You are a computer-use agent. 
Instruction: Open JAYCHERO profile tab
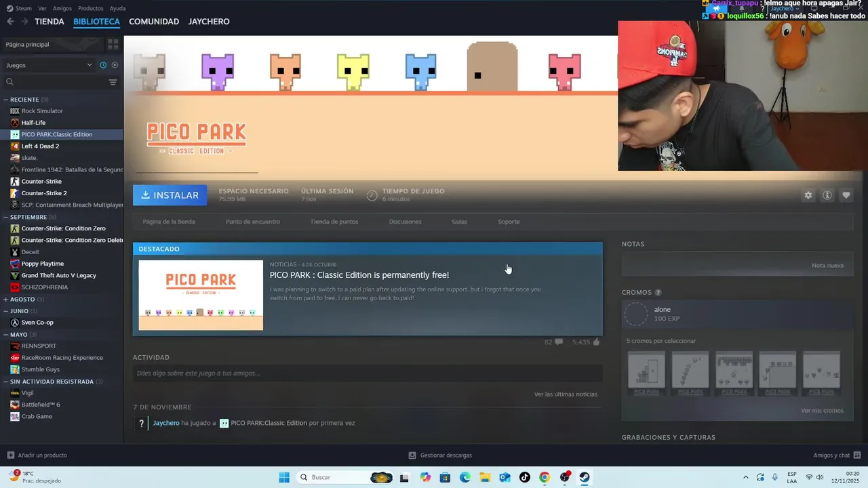point(209,22)
